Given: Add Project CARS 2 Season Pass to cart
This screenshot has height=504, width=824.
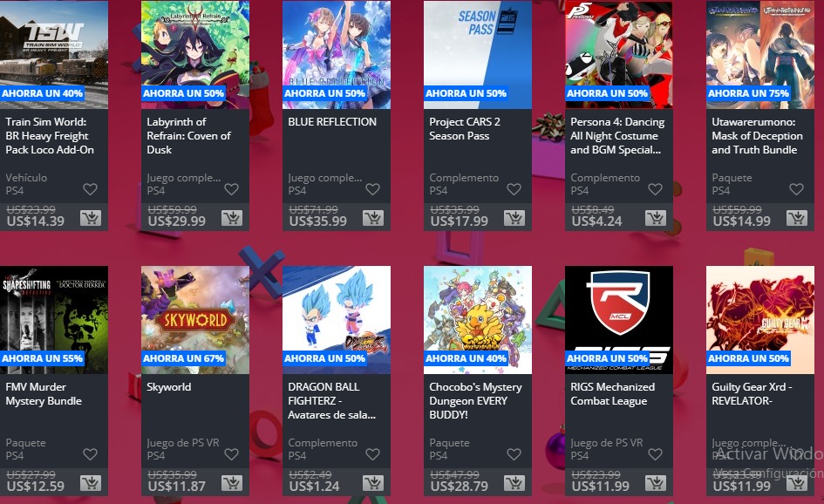Looking at the screenshot, I should pyautogui.click(x=514, y=218).
